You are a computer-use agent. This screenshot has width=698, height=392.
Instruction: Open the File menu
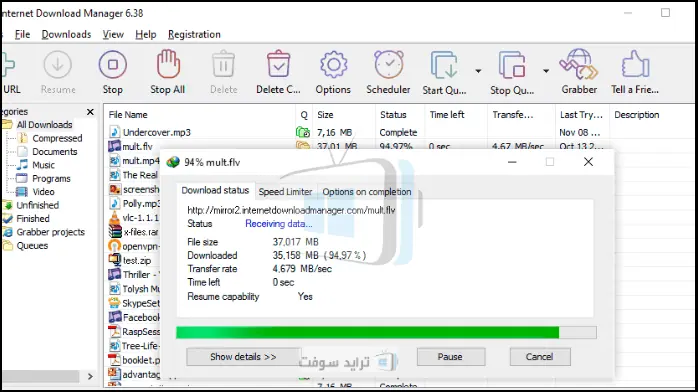coord(22,34)
